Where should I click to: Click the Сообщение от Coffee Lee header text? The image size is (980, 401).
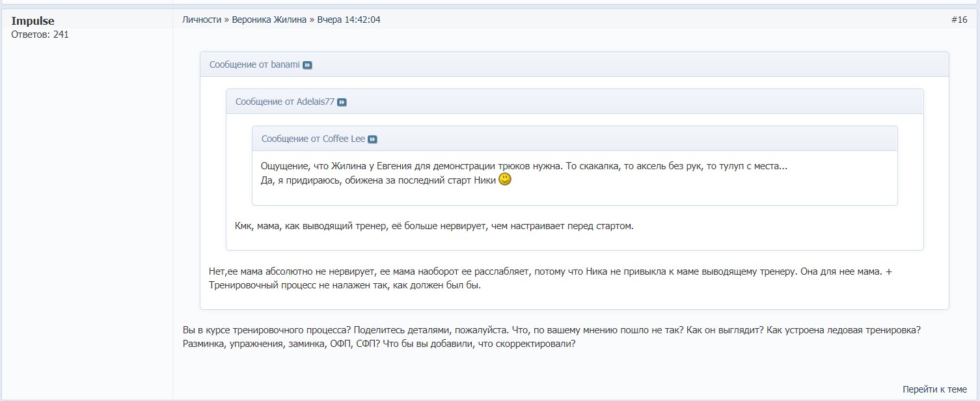tap(313, 139)
